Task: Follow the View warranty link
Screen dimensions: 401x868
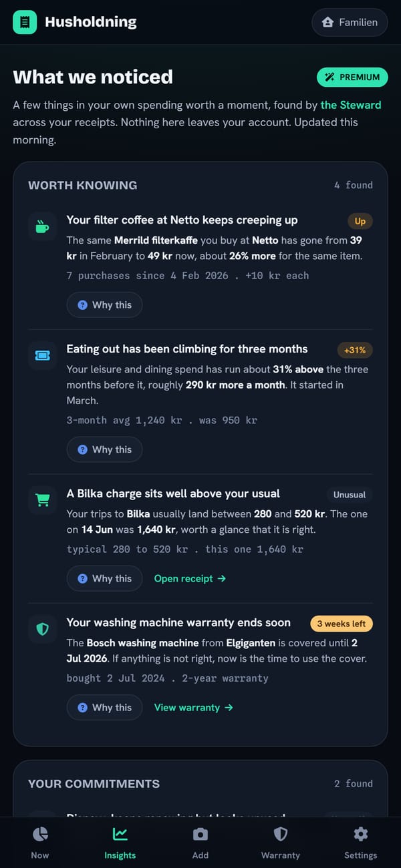Action: click(x=194, y=707)
